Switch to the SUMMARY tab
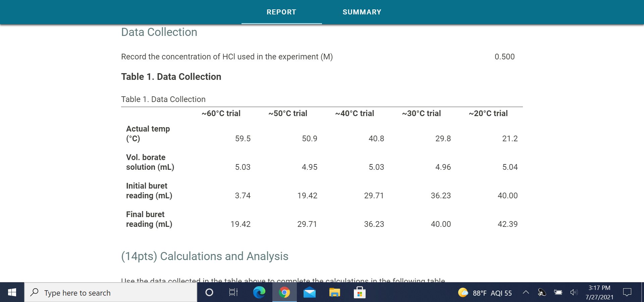The height and width of the screenshot is (302, 644). 362,12
